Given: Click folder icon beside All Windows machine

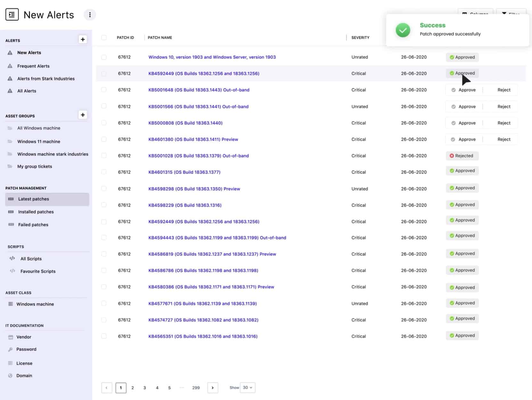Looking at the screenshot, I should [x=10, y=128].
